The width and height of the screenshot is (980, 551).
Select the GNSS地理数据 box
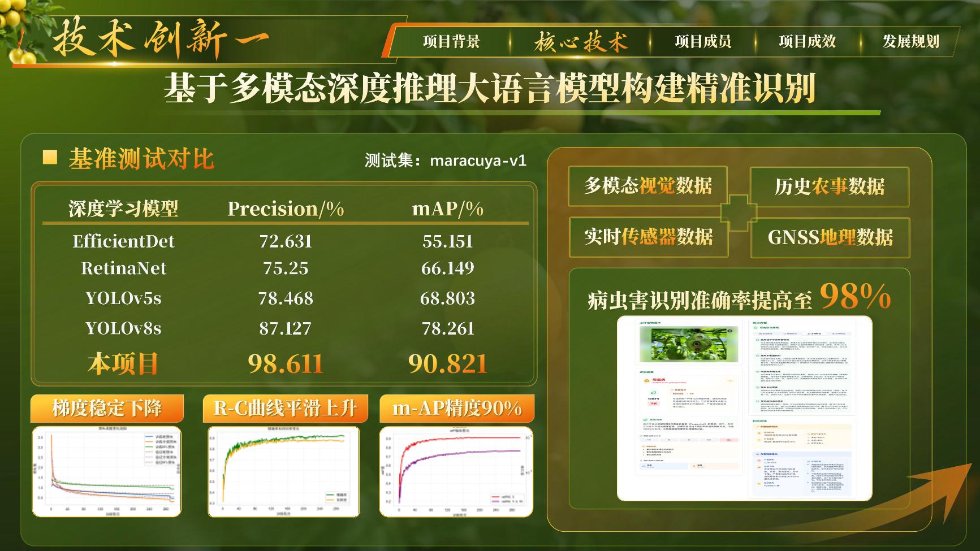(830, 237)
